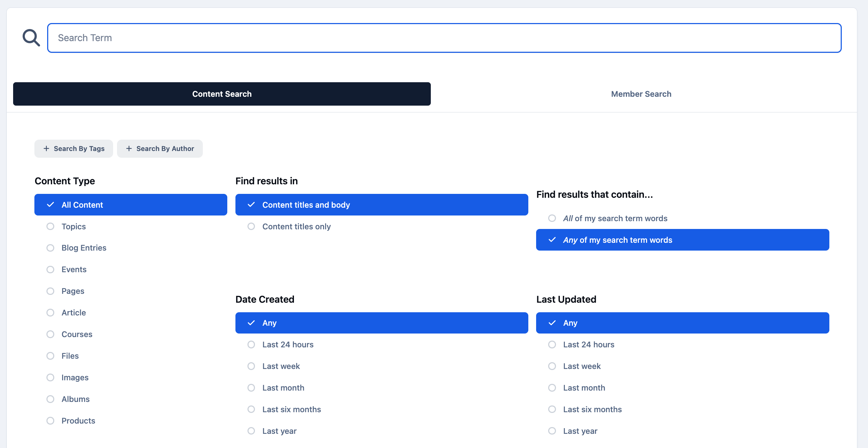Screen dimensions: 868x448
Task: Choose the Files content type
Action: pos(131,356)
